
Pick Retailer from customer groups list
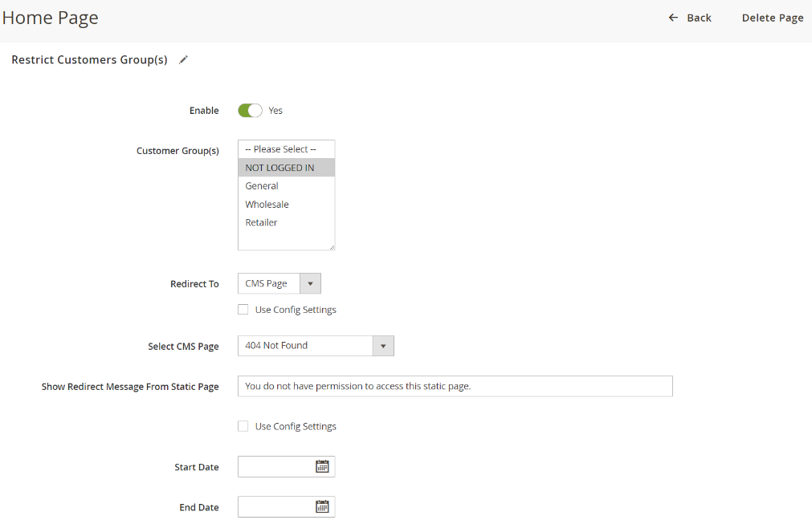pos(262,223)
